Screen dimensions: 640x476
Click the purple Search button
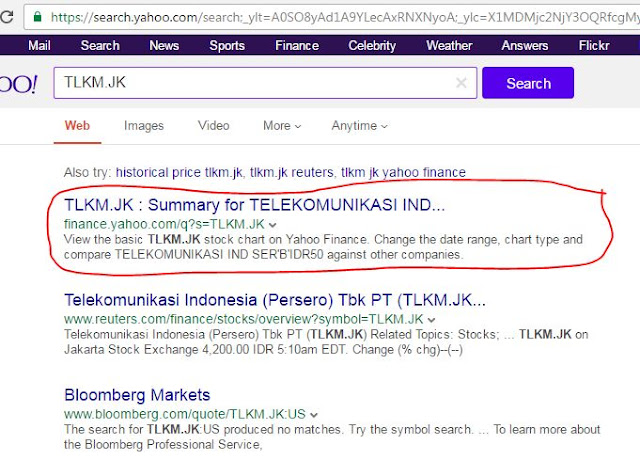(528, 83)
